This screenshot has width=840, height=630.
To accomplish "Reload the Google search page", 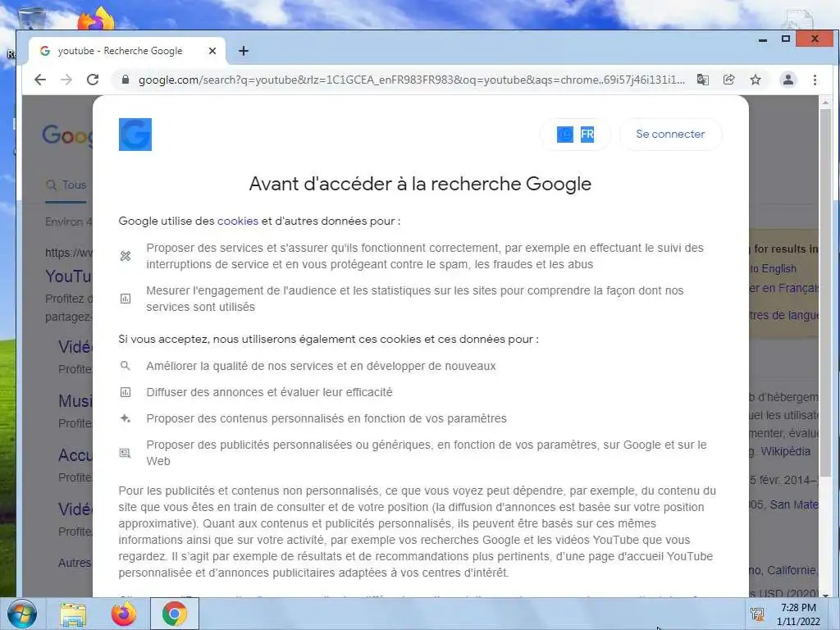I will [93, 80].
